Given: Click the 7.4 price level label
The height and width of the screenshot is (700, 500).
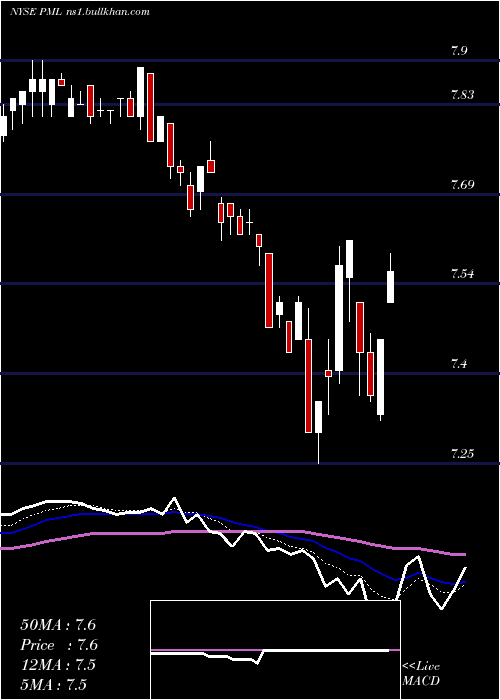Looking at the screenshot, I should tap(459, 364).
